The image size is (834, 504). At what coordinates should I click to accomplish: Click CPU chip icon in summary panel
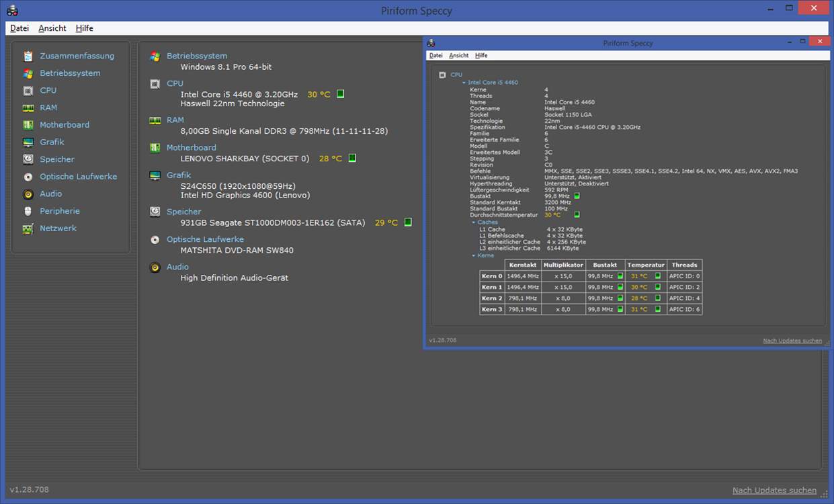coord(155,83)
